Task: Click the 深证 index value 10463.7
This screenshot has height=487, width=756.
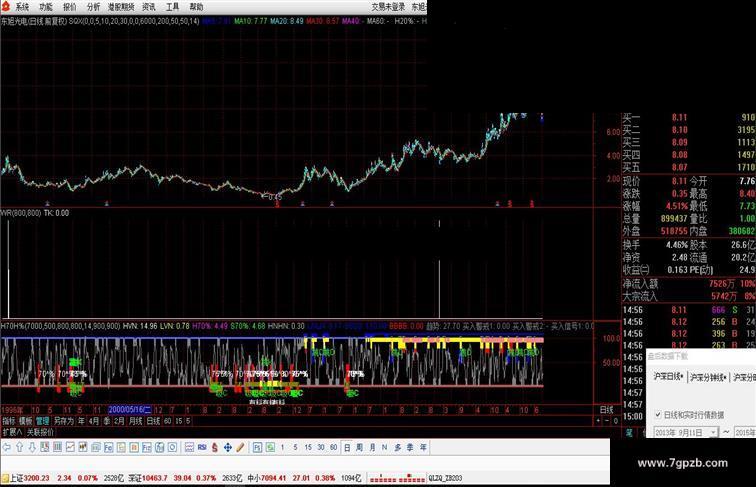Action: click(x=154, y=478)
